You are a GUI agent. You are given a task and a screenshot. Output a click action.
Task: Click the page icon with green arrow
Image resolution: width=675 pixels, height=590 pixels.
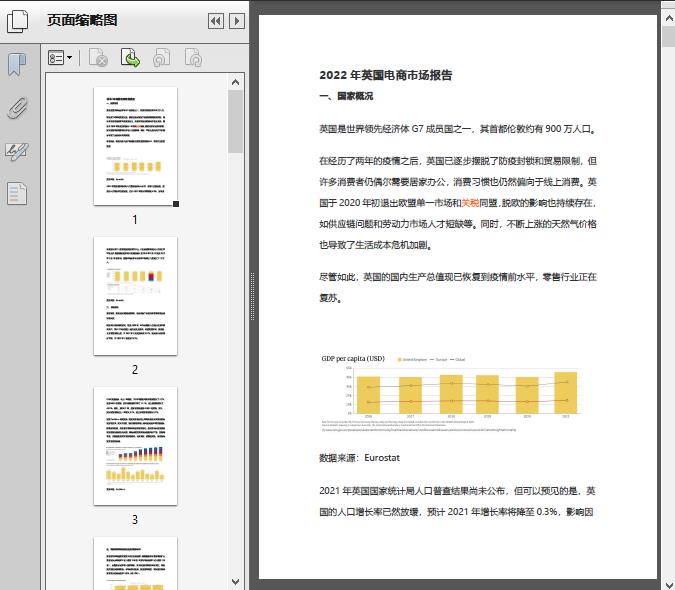click(130, 60)
